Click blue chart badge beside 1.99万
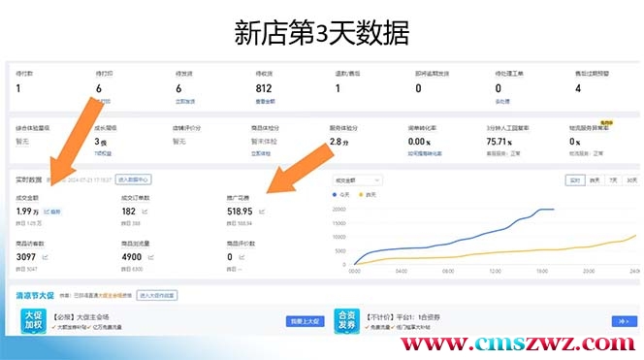 (x=52, y=212)
